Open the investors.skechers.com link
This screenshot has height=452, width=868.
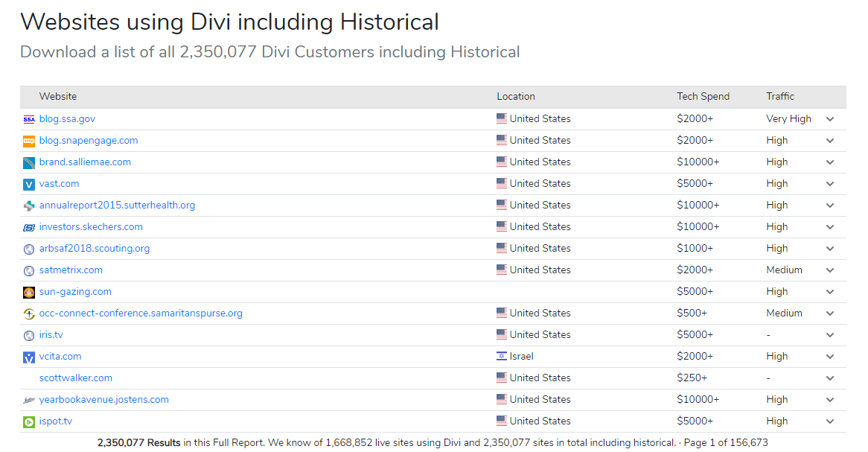pos(91,227)
